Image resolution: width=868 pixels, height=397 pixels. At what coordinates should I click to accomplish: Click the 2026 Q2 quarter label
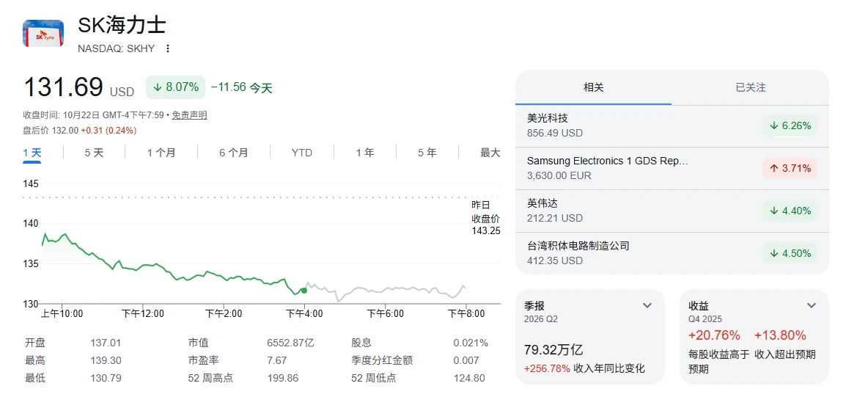point(541,319)
